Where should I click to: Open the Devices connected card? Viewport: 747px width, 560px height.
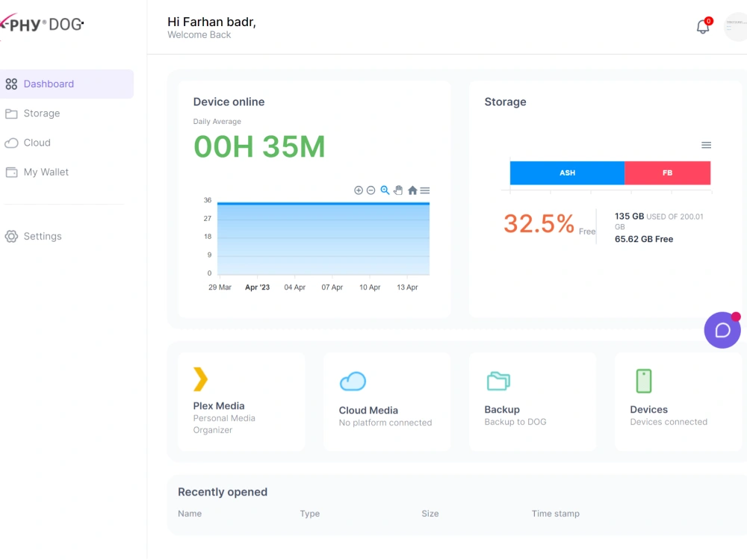pyautogui.click(x=678, y=402)
